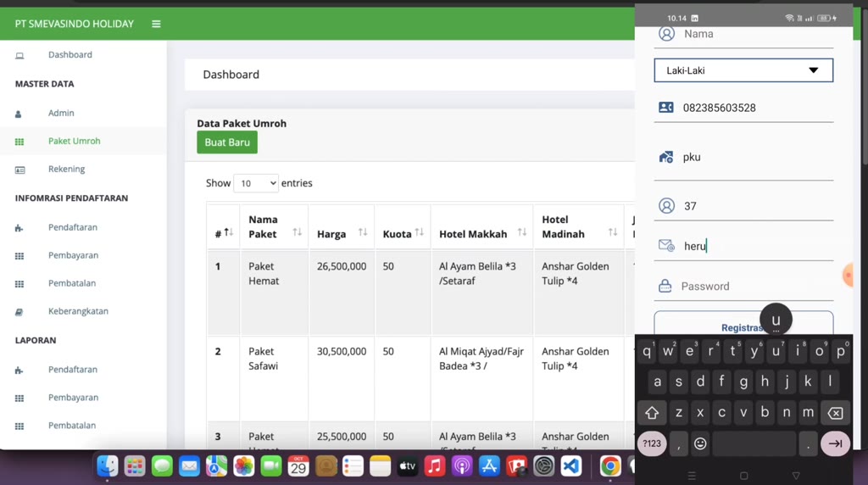Tap the emoji key on phone keyboard
Viewport: 868px width, 485px height.
[700, 443]
